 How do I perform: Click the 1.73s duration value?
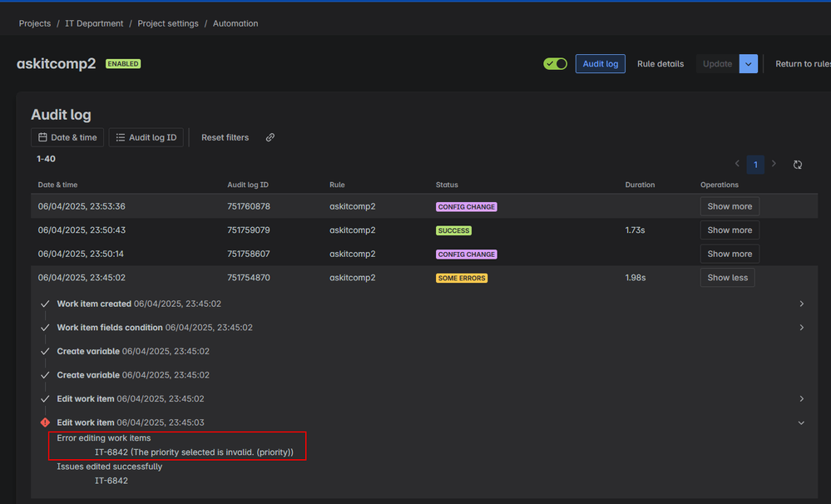coord(635,230)
